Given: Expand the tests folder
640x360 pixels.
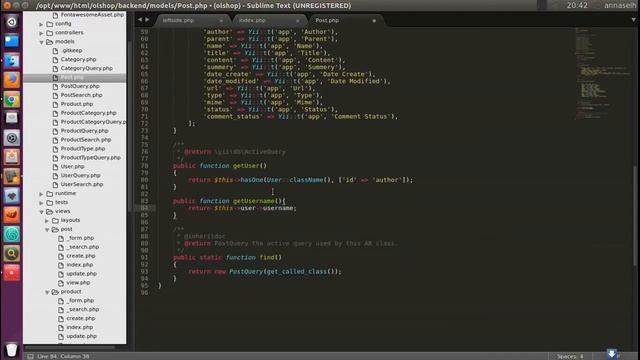Looking at the screenshot, I should pos(41,203).
